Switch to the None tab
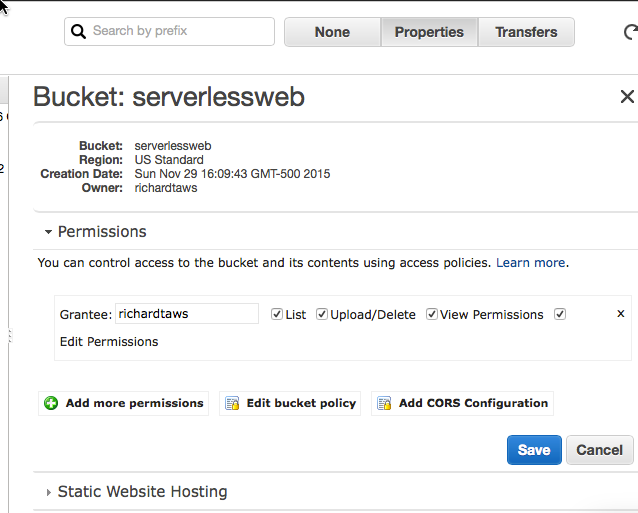 tap(332, 32)
